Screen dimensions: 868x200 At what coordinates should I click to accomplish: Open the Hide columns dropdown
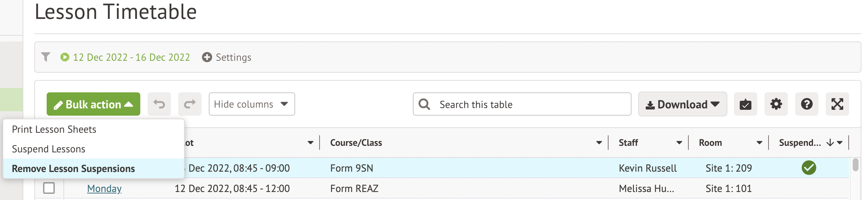(251, 104)
